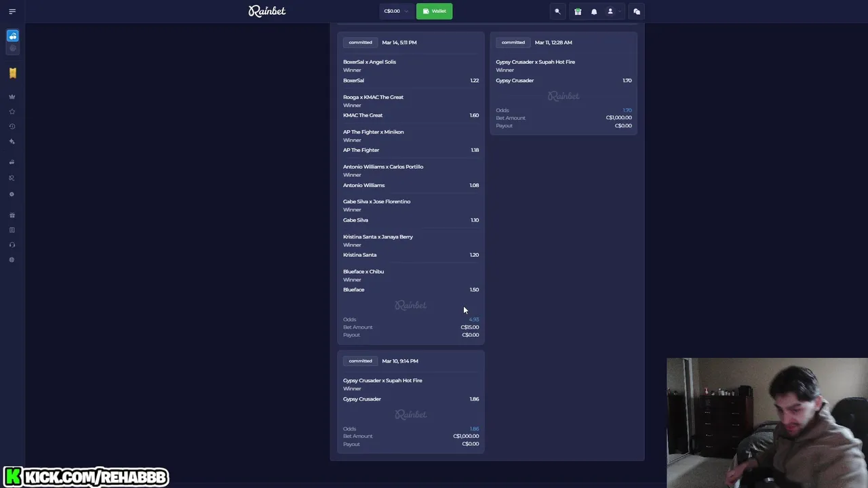Select AP The Fighter x Minikon match
Viewport: 868px width, 488px height.
click(373, 131)
